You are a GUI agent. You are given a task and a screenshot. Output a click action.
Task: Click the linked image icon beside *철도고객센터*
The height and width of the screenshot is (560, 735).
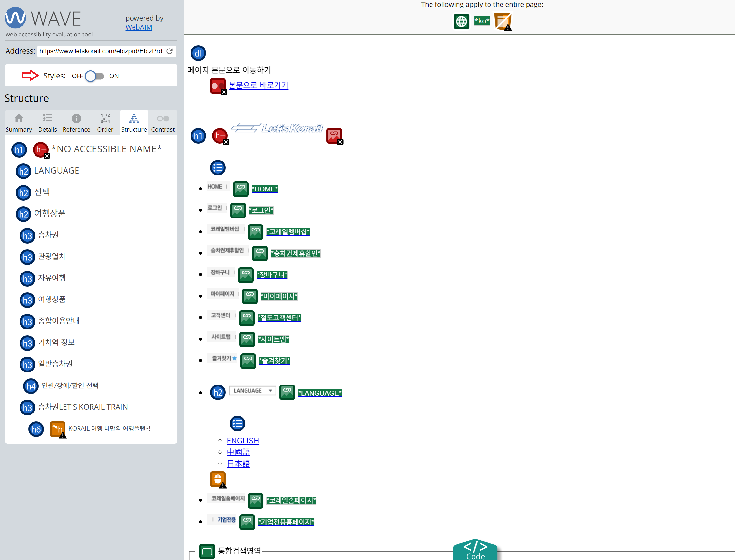[247, 318]
